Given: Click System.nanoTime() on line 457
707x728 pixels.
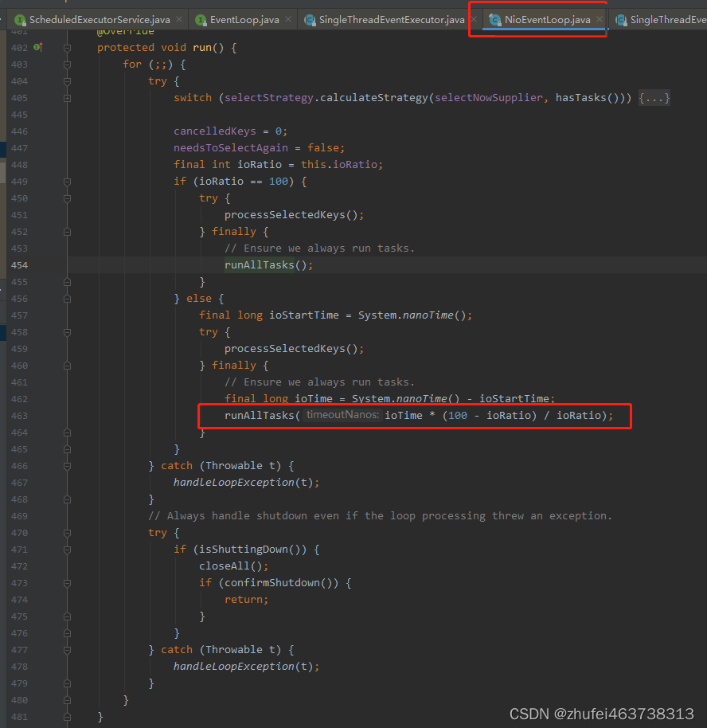Looking at the screenshot, I should 412,315.
